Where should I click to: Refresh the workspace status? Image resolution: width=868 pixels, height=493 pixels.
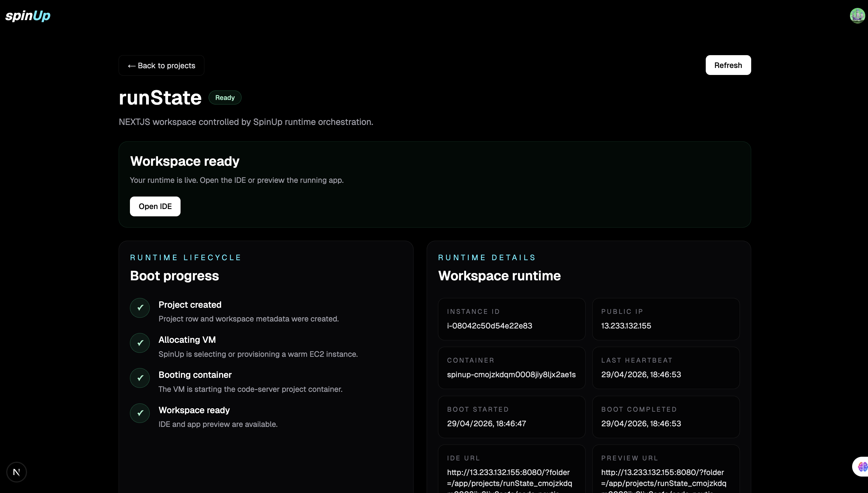(x=728, y=65)
